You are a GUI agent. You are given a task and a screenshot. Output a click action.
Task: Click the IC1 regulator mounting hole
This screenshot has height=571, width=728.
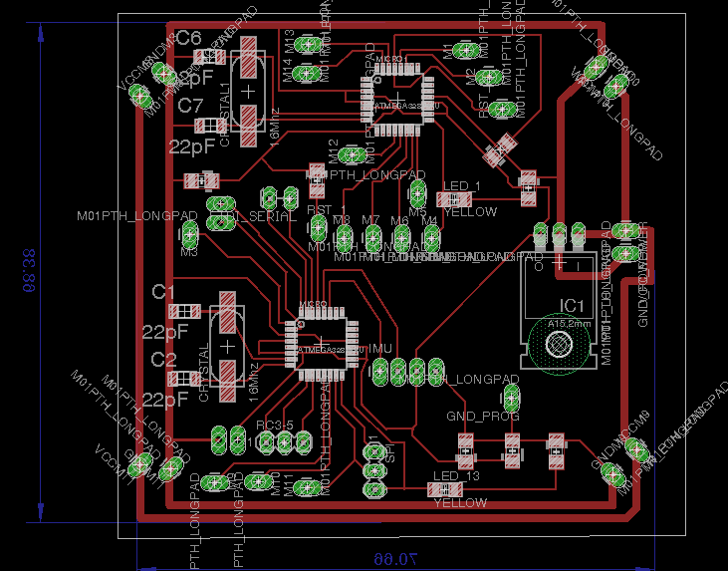(559, 344)
